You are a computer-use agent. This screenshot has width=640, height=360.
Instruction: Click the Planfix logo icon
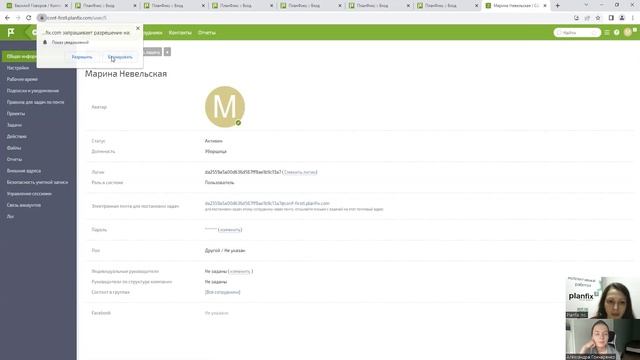(11, 32)
